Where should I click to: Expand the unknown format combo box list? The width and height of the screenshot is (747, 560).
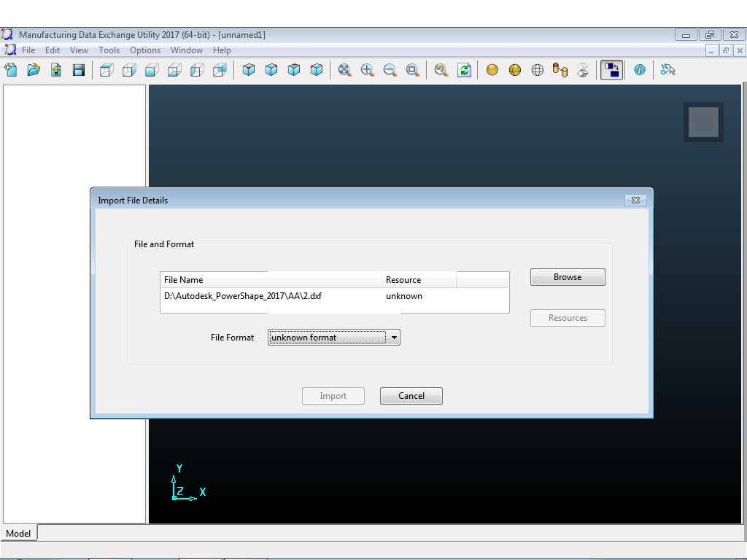tap(393, 337)
